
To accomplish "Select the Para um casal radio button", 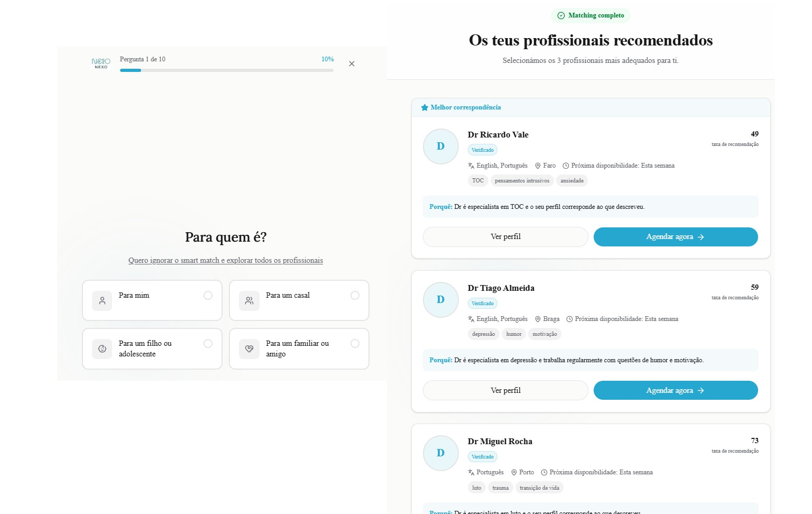I will (355, 296).
